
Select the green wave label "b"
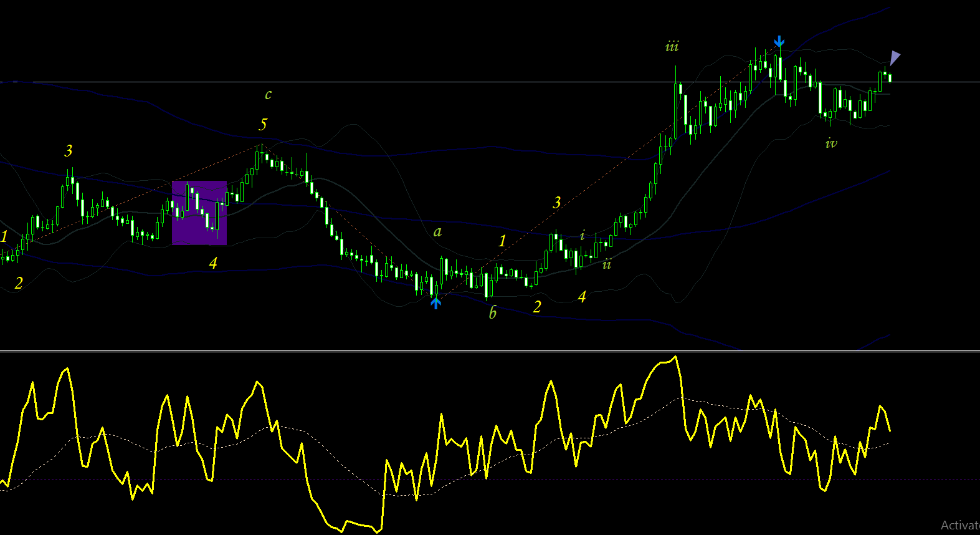[x=493, y=312]
